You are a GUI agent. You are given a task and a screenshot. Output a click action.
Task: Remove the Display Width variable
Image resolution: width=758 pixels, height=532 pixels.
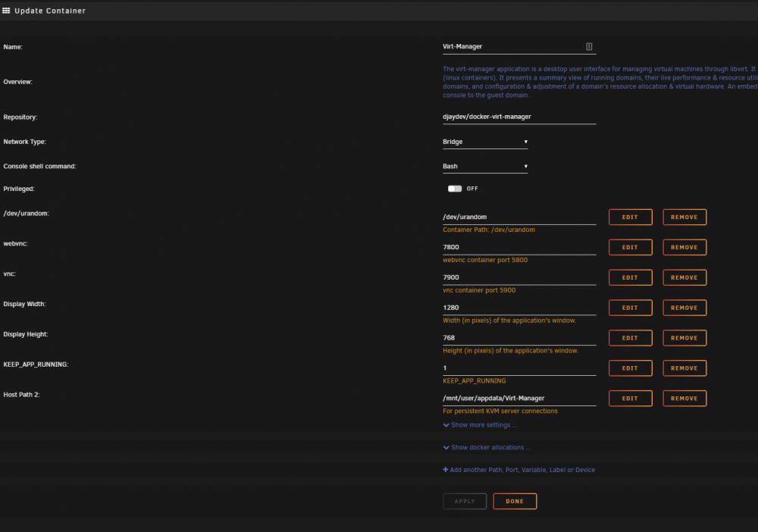[684, 308]
